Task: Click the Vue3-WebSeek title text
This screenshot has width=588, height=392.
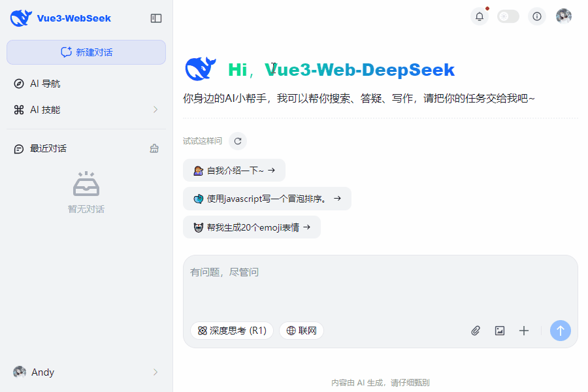Action: tap(74, 18)
